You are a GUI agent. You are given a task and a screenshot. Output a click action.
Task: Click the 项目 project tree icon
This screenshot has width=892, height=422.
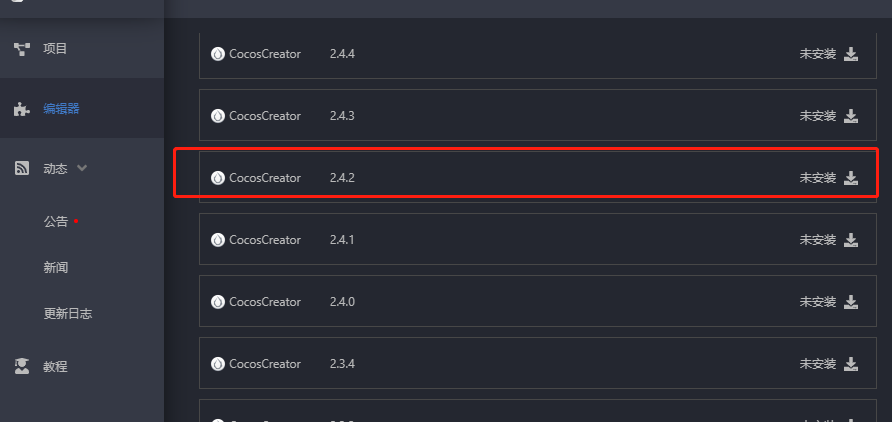22,48
